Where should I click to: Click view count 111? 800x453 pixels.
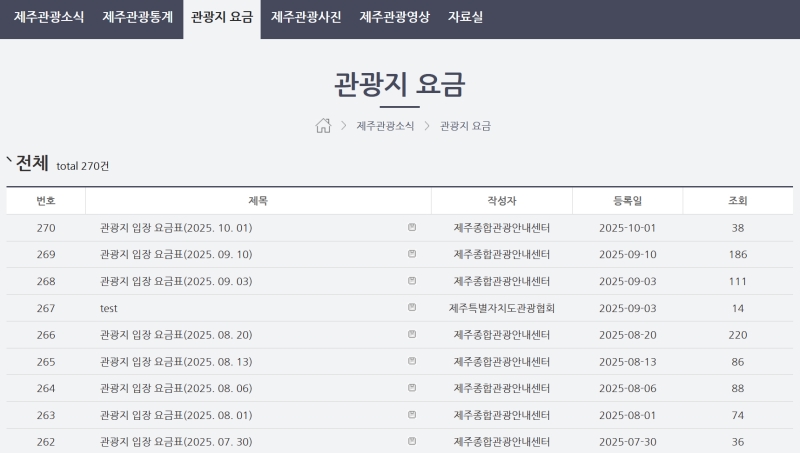(738, 282)
